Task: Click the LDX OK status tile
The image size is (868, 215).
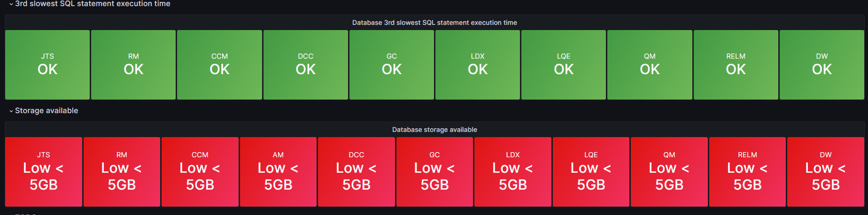Action: (477, 65)
